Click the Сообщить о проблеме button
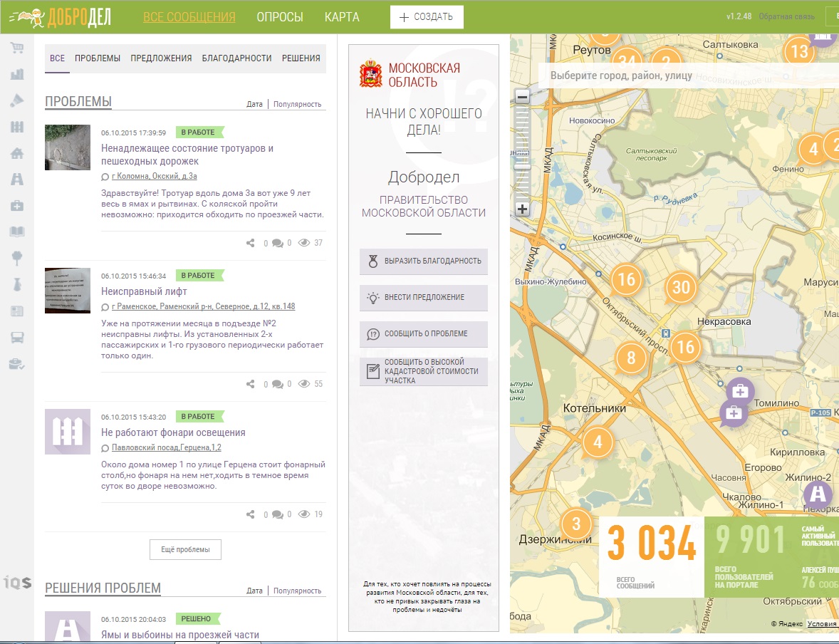The height and width of the screenshot is (644, 839). point(424,333)
